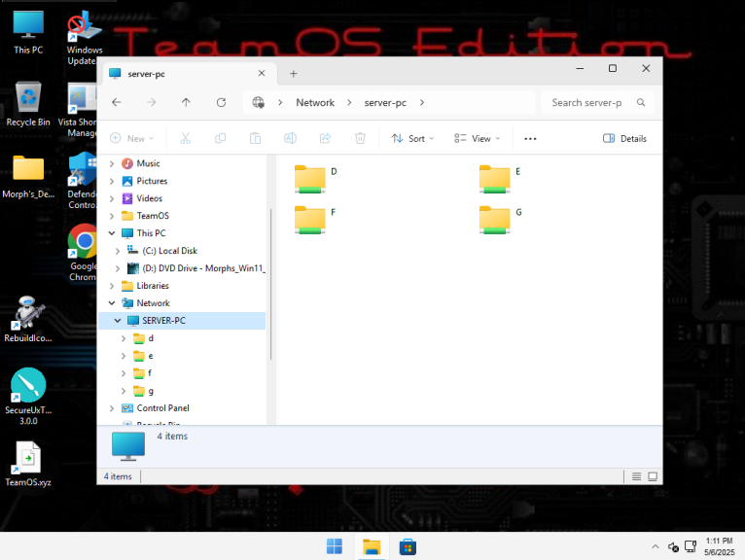Show hidden icons in system tray

(x=656, y=546)
